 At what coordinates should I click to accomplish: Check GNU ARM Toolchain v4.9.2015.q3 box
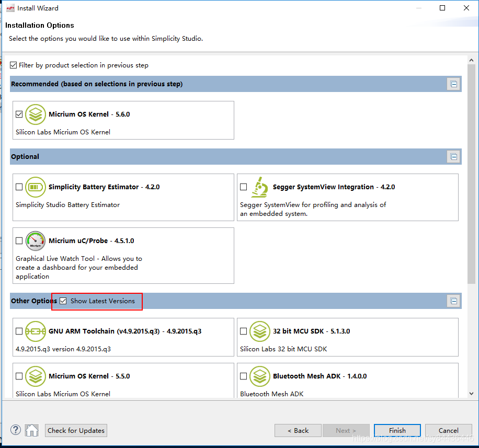point(19,331)
